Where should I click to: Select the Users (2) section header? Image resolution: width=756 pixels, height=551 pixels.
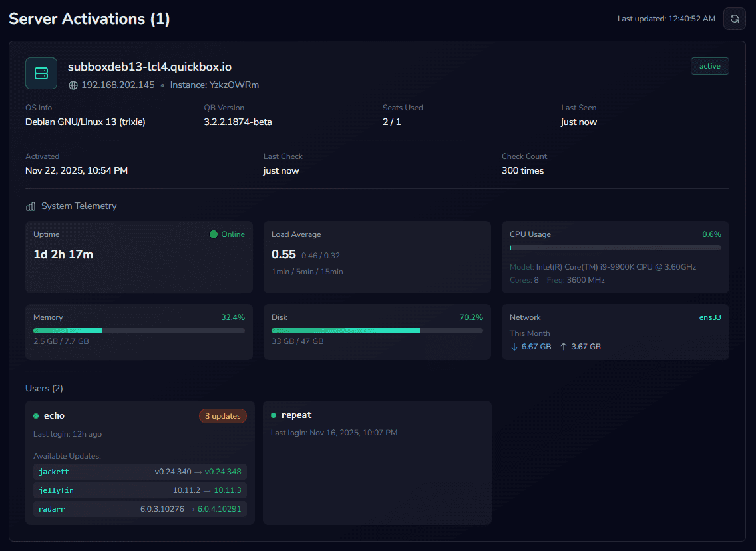pyautogui.click(x=44, y=388)
